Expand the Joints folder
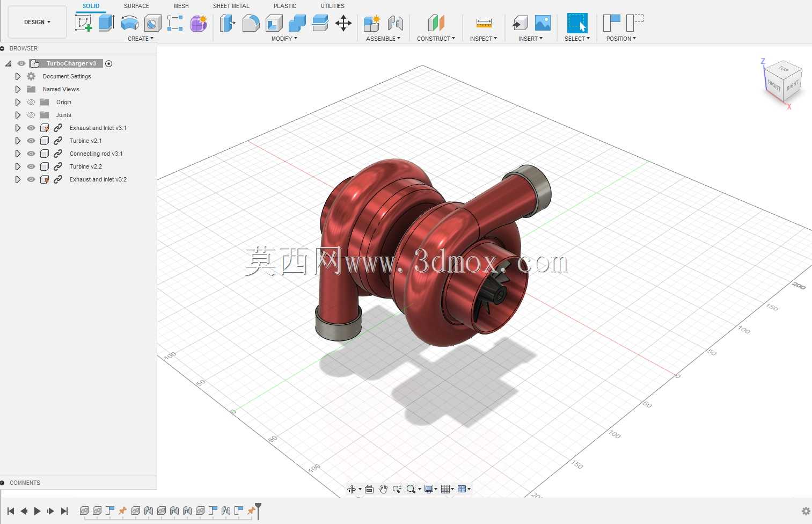 coord(18,115)
